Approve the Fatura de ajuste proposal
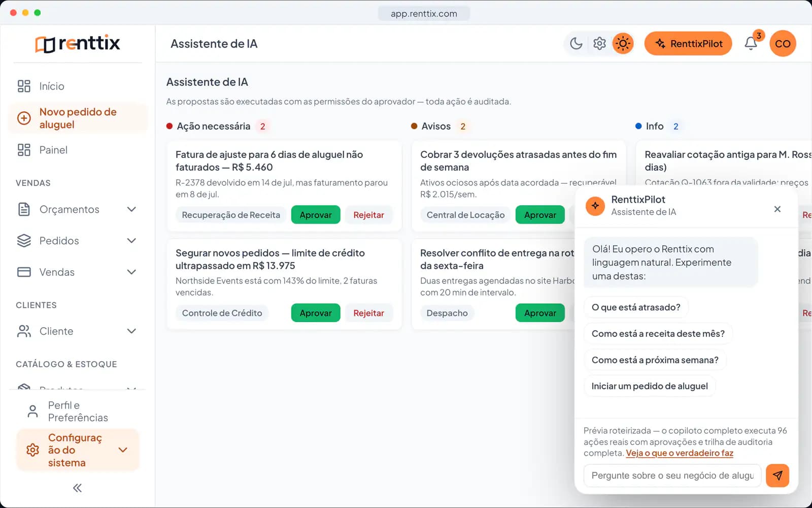The image size is (812, 508). click(316, 215)
